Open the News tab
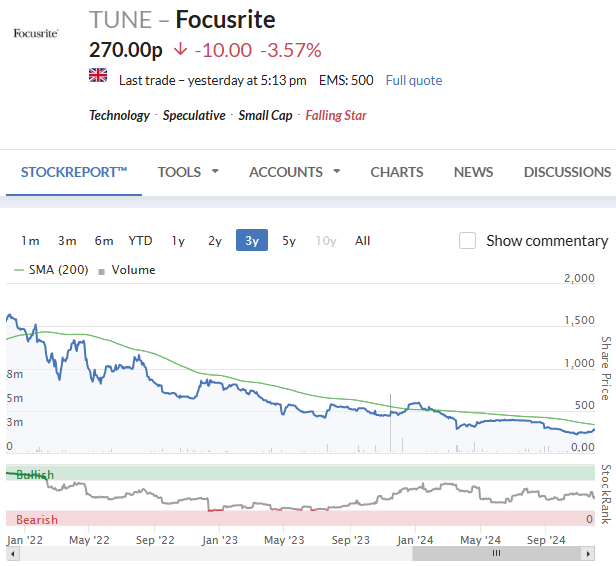This screenshot has height=566, width=616. tap(473, 172)
